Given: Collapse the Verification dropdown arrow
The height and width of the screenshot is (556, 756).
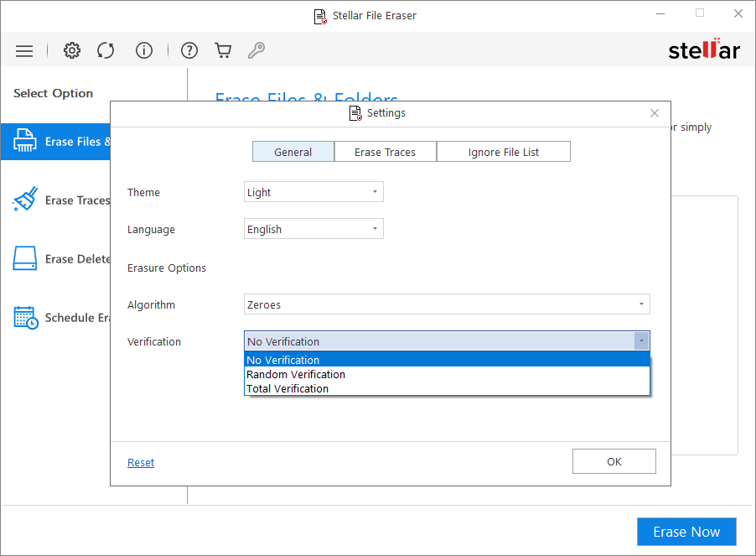Looking at the screenshot, I should (641, 341).
